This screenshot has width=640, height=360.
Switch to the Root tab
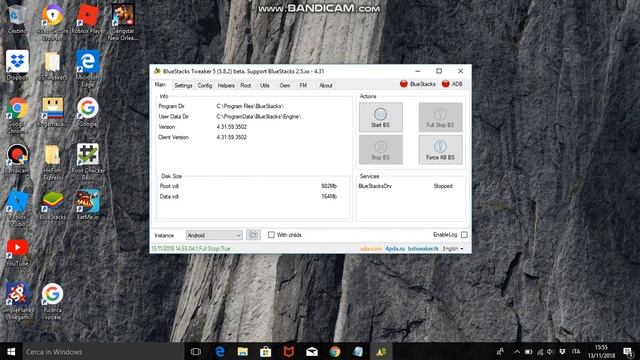(x=246, y=85)
